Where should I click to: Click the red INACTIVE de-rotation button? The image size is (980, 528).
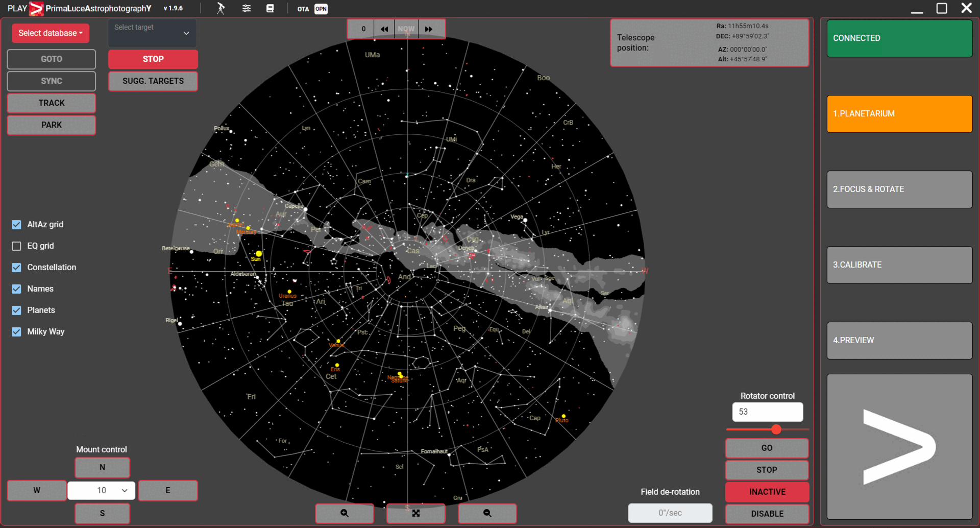point(767,492)
